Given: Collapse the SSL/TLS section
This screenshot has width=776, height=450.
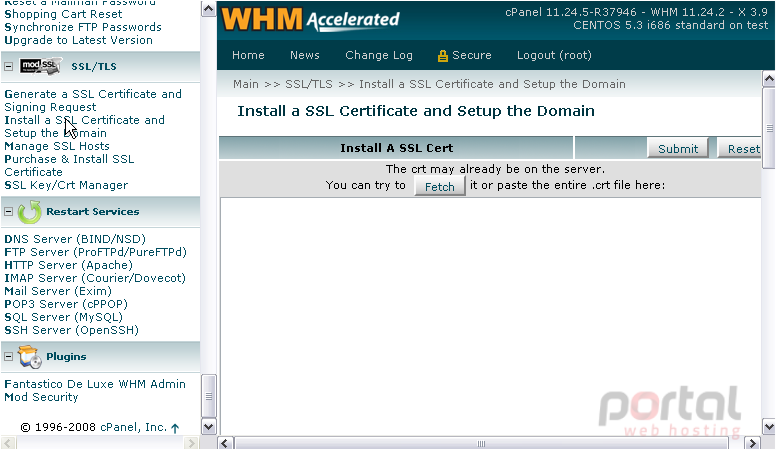Looking at the screenshot, I should pos(8,66).
